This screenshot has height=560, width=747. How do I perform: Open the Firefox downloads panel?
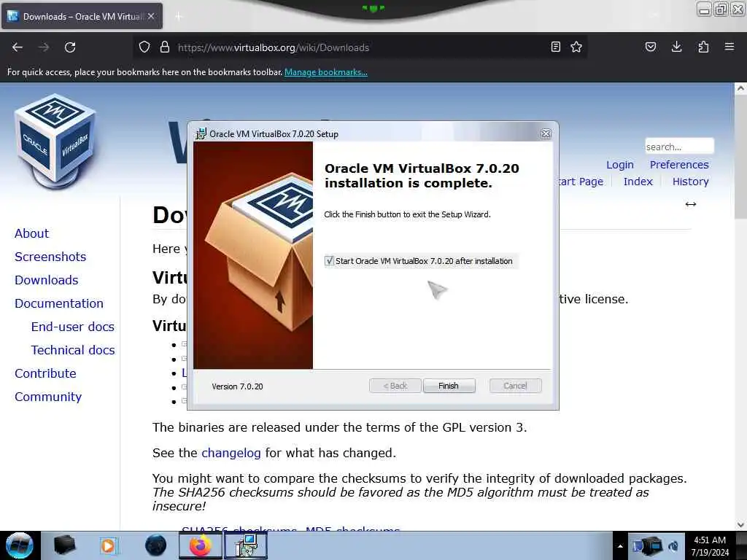[x=676, y=47]
